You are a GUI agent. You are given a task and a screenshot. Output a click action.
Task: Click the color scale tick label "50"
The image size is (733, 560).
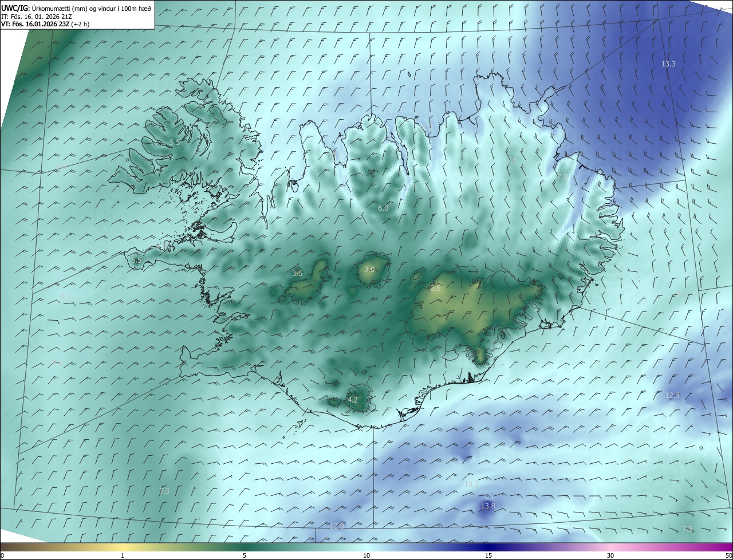coord(729,555)
